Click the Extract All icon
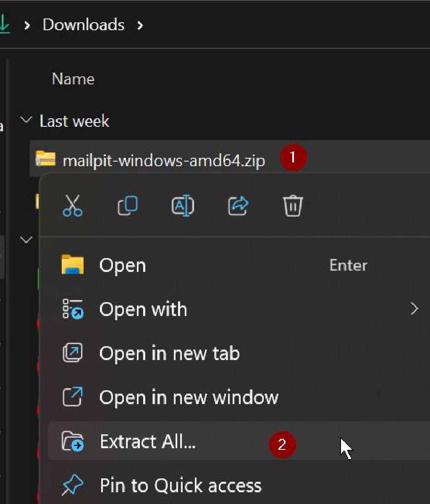Viewport: 430px width, 504px height. (x=73, y=441)
